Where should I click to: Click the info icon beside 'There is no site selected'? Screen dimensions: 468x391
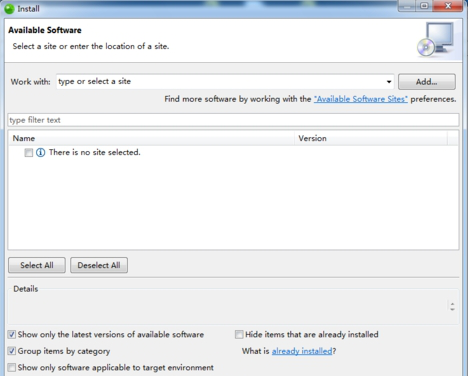click(x=40, y=153)
